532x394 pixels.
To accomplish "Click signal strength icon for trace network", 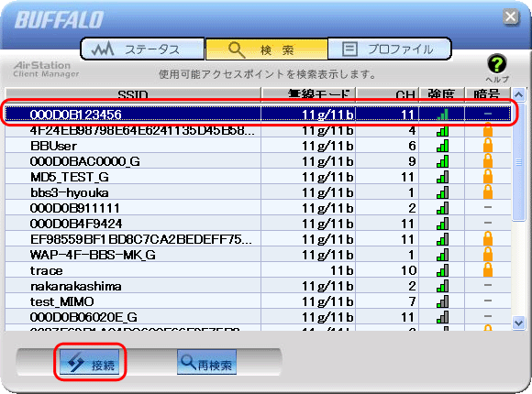I will (442, 270).
